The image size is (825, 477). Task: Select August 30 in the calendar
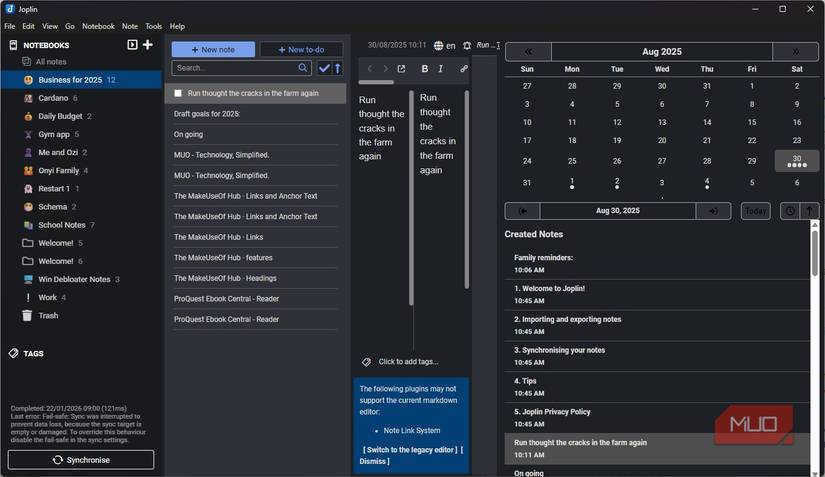click(797, 161)
